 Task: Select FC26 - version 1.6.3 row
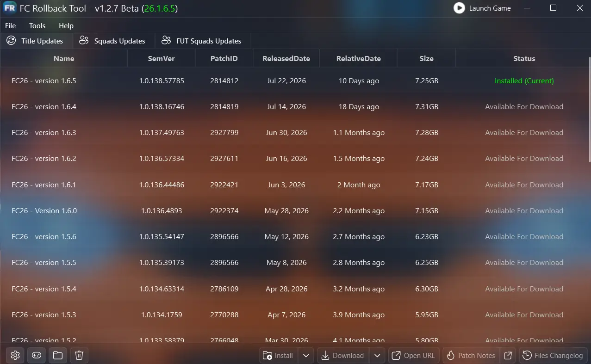coord(294,132)
